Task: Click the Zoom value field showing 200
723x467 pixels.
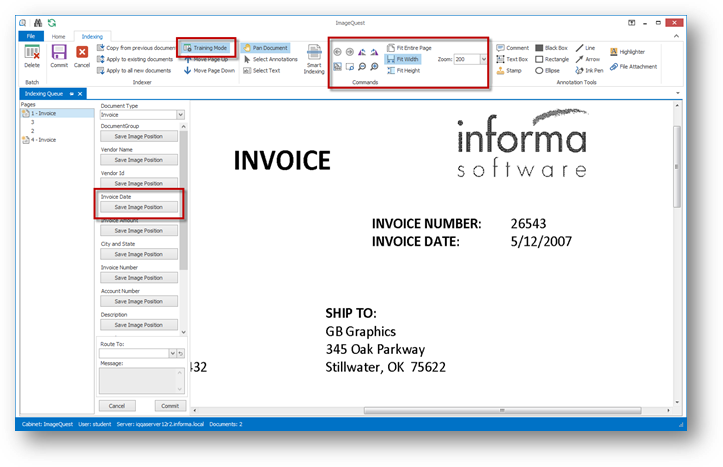Action: 467,59
